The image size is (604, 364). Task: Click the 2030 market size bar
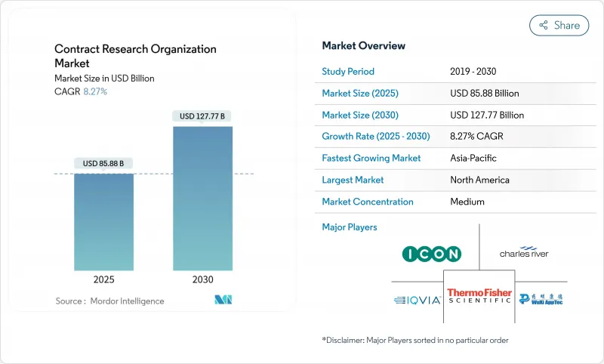click(x=202, y=199)
